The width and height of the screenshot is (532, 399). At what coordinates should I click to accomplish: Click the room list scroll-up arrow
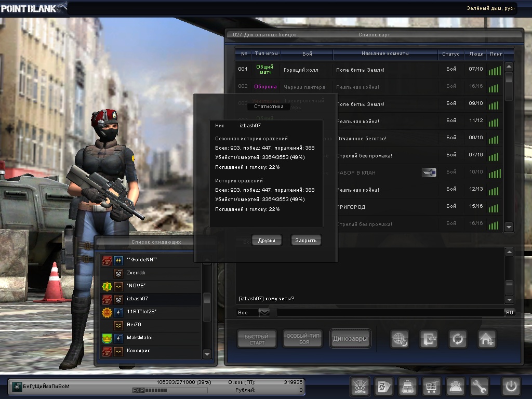pyautogui.click(x=509, y=66)
